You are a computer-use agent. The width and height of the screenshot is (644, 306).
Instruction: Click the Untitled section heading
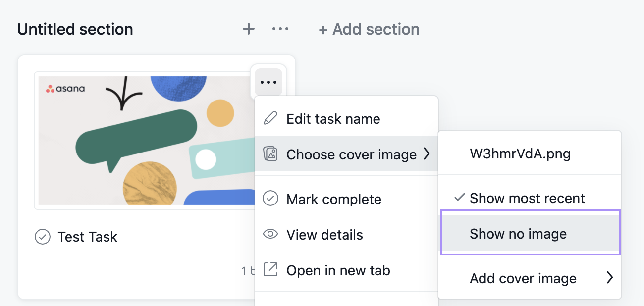pos(75,29)
